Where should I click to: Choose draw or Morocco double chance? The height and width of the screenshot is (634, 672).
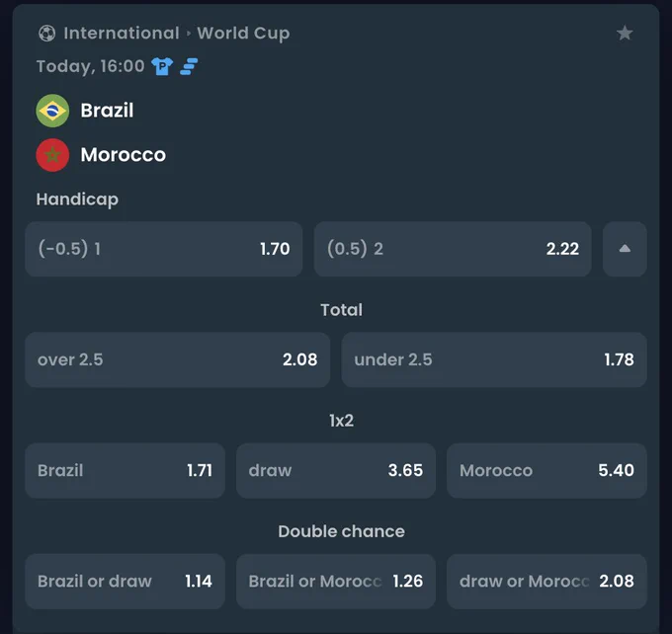pos(546,582)
